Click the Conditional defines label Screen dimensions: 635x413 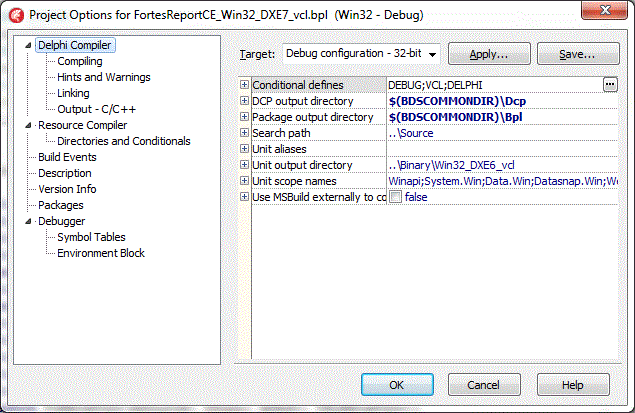click(x=298, y=85)
